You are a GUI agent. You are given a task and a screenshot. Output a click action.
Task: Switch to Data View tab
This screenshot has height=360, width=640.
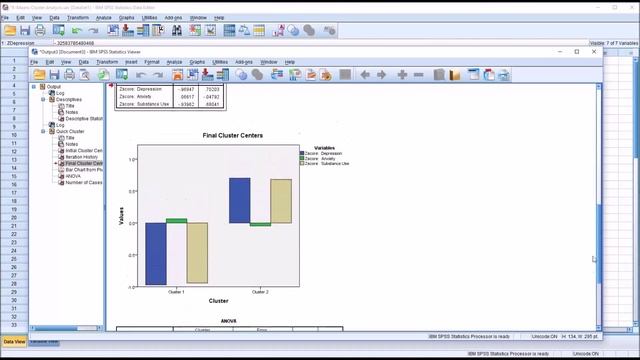(14, 342)
